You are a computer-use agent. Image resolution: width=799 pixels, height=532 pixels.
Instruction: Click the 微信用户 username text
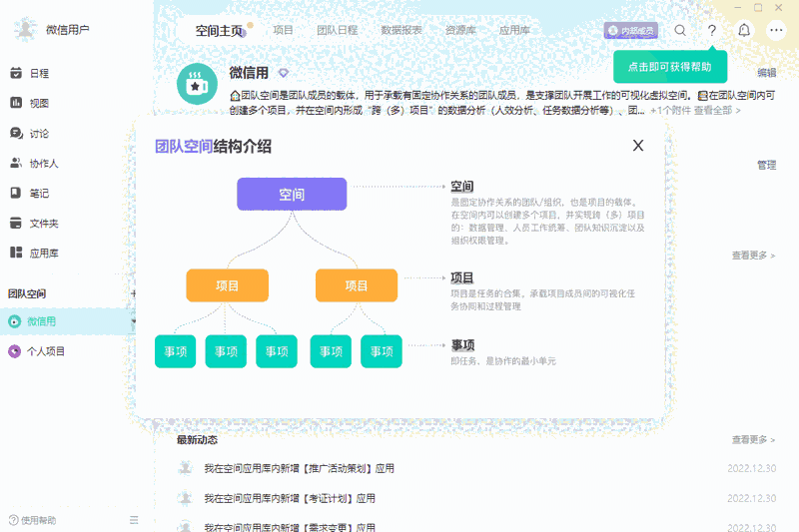coord(67,30)
